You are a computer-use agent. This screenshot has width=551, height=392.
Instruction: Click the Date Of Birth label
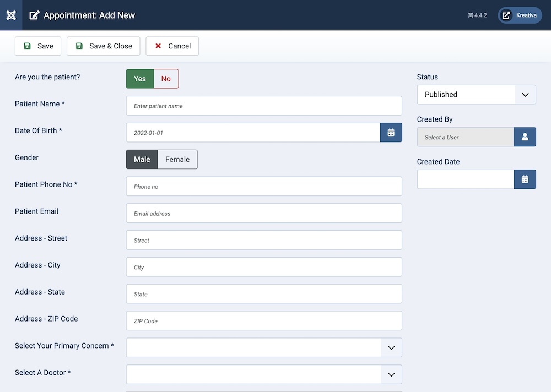pos(39,130)
